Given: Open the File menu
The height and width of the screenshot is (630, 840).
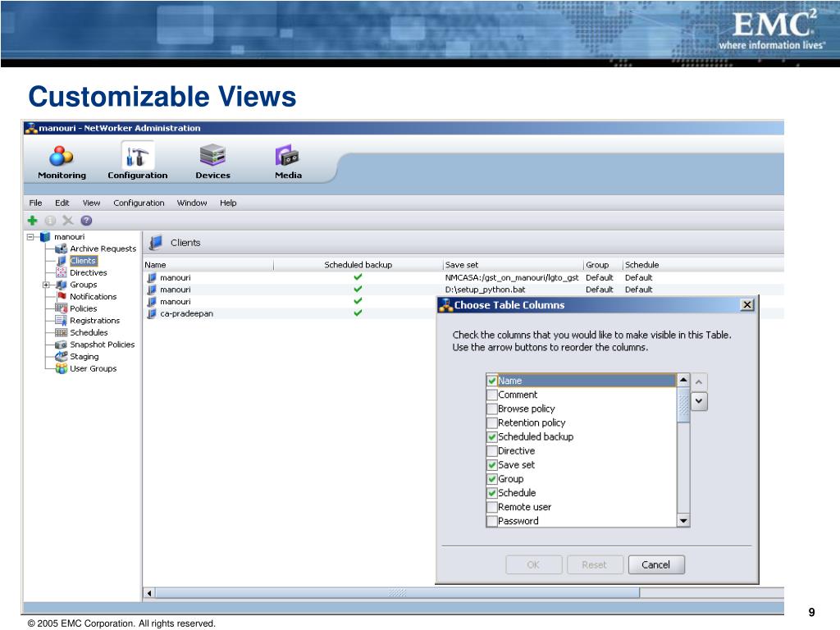Looking at the screenshot, I should [35, 203].
